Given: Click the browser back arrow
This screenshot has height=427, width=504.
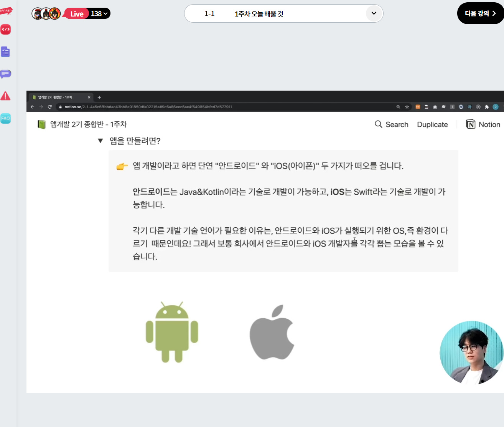Looking at the screenshot, I should (x=32, y=107).
